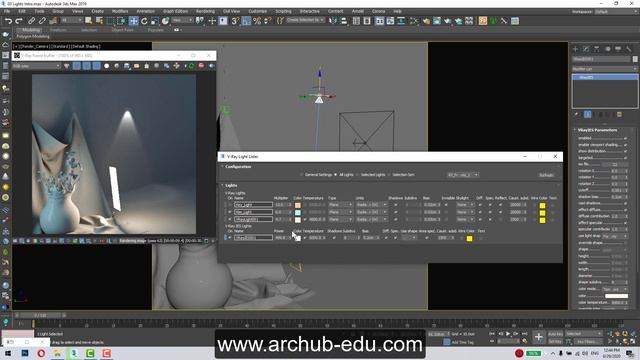640x360 pixels.
Task: Toggle the Percent Snap button
Action: (x=257, y=21)
